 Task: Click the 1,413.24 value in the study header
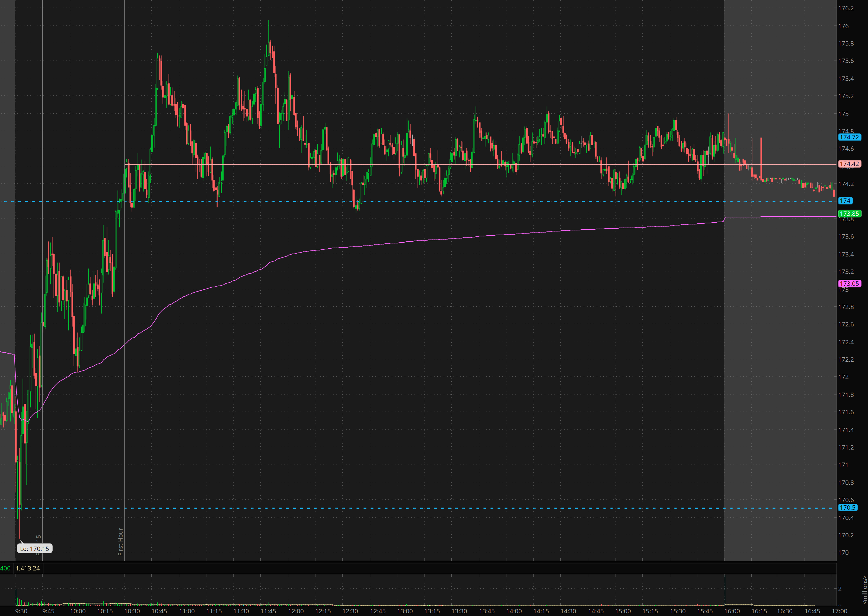28,568
